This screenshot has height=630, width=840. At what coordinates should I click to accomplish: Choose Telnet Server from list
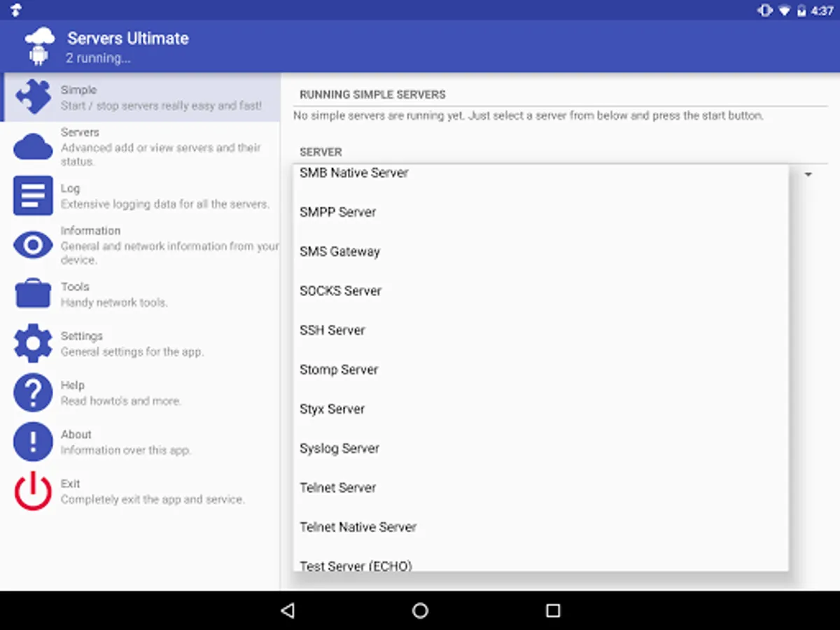pos(540,487)
